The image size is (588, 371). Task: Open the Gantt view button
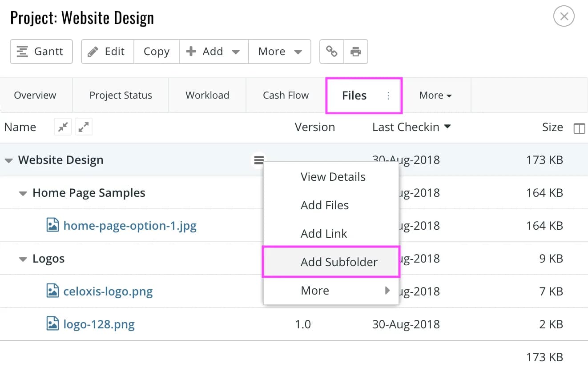41,52
